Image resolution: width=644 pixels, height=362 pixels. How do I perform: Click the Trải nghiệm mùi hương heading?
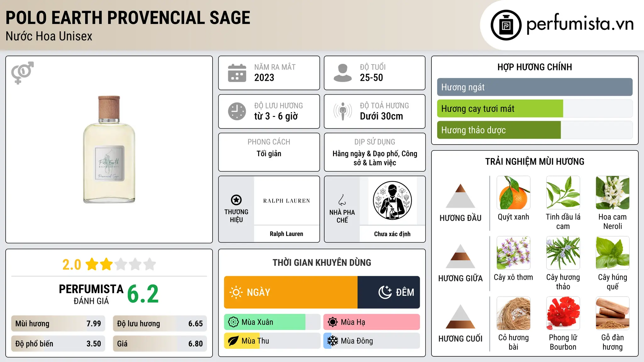pyautogui.click(x=535, y=162)
